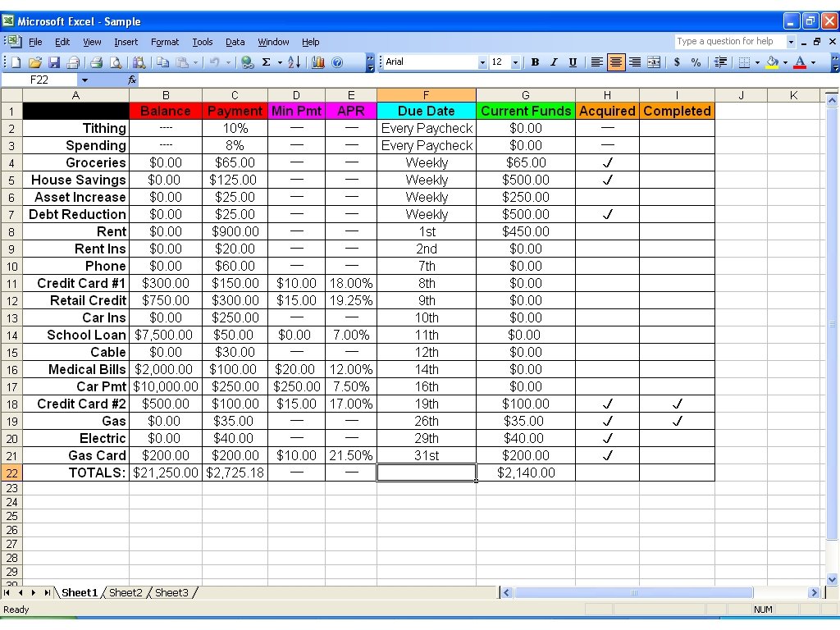This screenshot has height=630, width=840.
Task: Click the vertical scrollbar down arrow
Action: coord(832,579)
